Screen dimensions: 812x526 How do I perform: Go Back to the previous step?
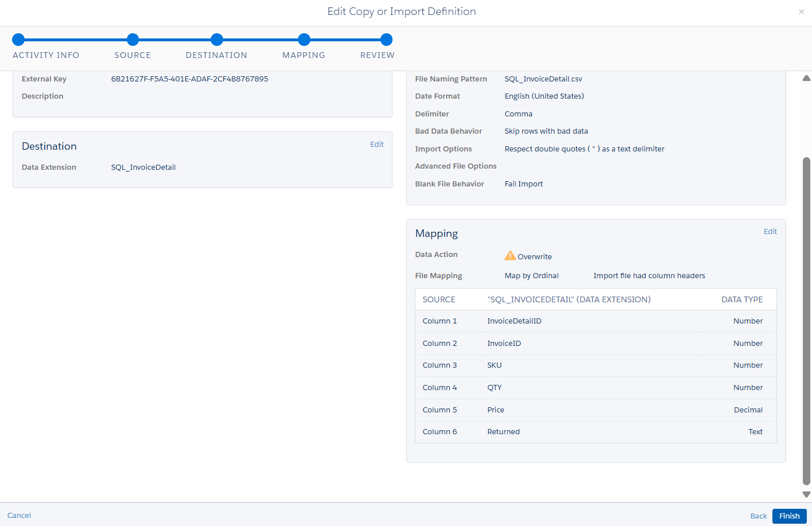[758, 516]
